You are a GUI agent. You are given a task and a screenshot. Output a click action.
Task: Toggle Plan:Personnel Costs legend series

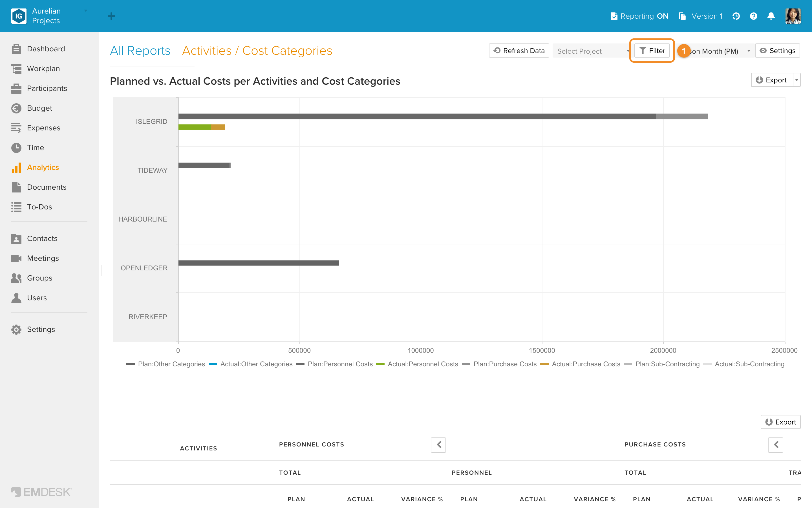pyautogui.click(x=334, y=364)
